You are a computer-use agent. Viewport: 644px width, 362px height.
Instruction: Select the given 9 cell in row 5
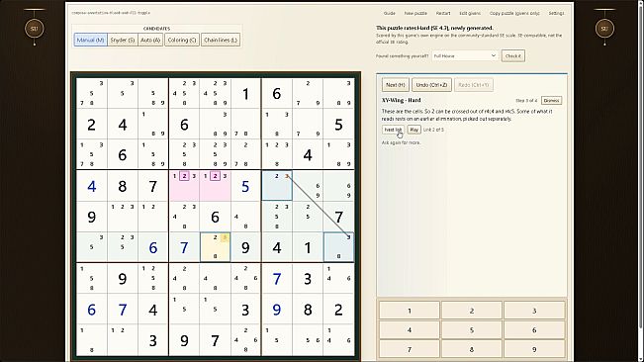click(x=91, y=217)
